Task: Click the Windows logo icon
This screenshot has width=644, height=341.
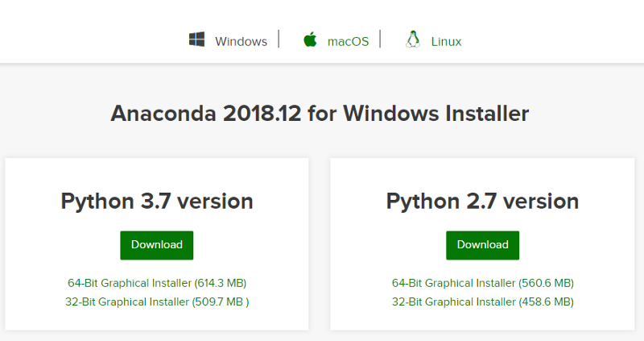Action: click(x=196, y=40)
